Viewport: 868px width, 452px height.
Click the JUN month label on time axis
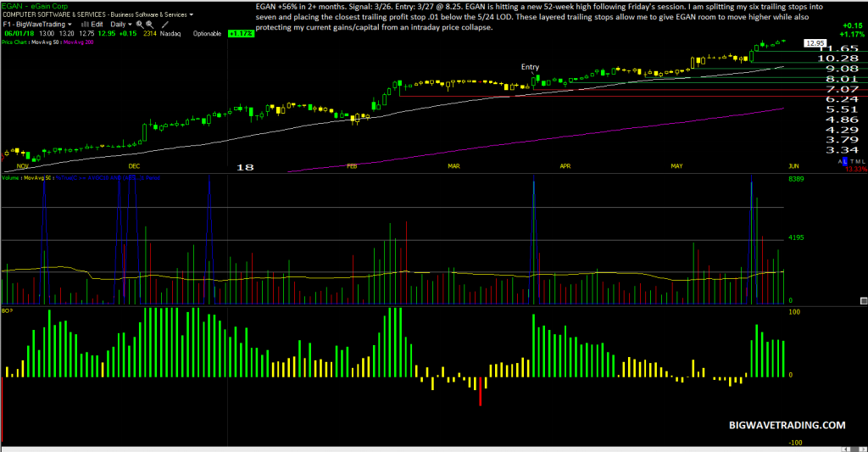(x=793, y=166)
